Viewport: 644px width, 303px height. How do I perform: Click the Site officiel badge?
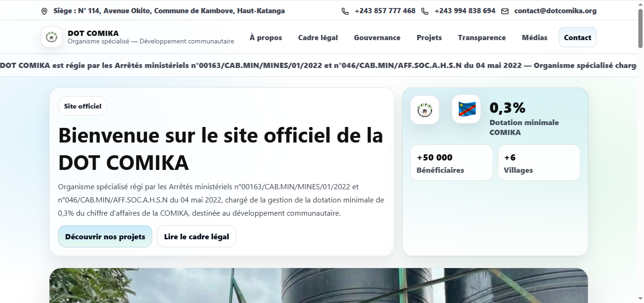click(x=83, y=106)
